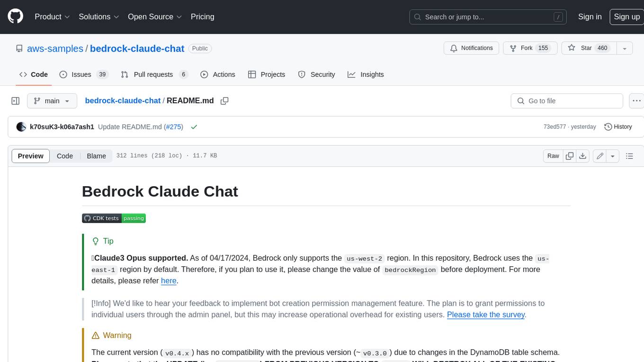Screen dimensions: 644x362
Task: Navigate to bedrock-claude-chat root breadcrumb
Action: click(x=123, y=100)
